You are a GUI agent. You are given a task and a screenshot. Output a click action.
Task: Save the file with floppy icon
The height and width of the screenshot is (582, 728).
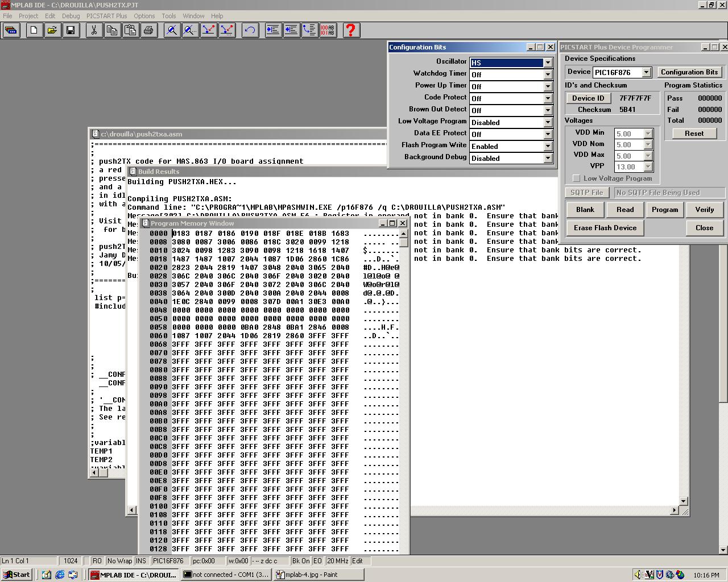(x=71, y=30)
